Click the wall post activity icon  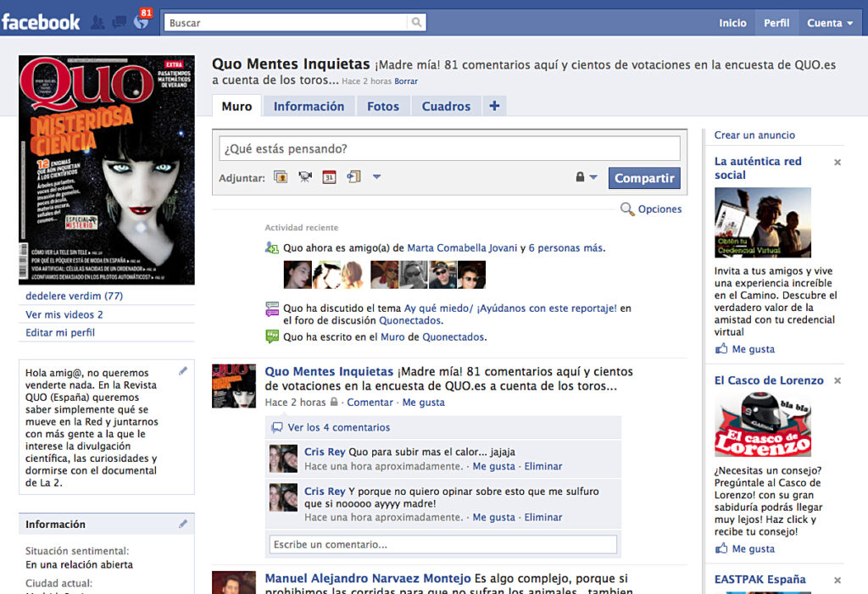[x=272, y=336]
